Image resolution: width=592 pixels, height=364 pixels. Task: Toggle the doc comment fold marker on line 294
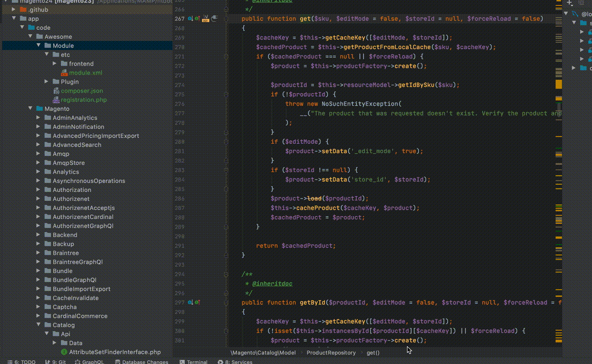point(226,274)
